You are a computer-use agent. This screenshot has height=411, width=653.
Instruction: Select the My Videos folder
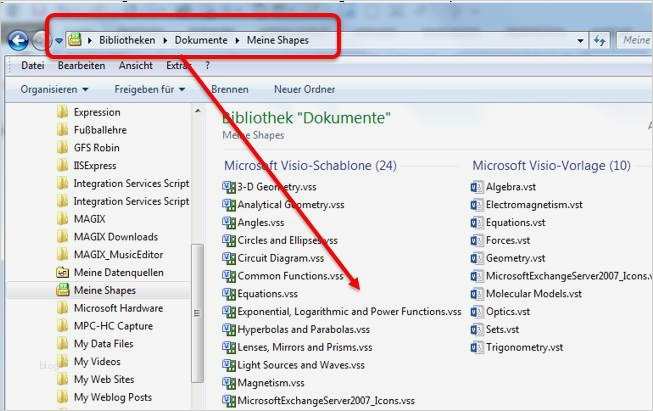coord(97,361)
